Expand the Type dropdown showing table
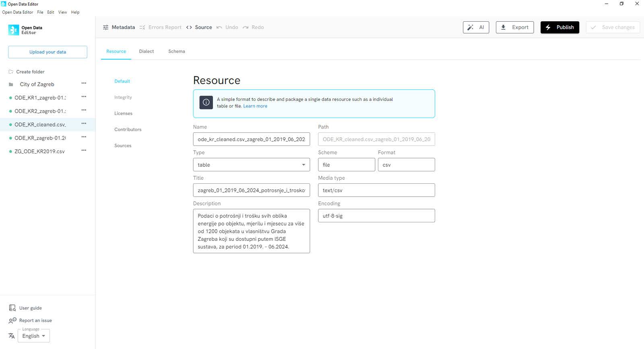644x349 pixels. pyautogui.click(x=251, y=165)
